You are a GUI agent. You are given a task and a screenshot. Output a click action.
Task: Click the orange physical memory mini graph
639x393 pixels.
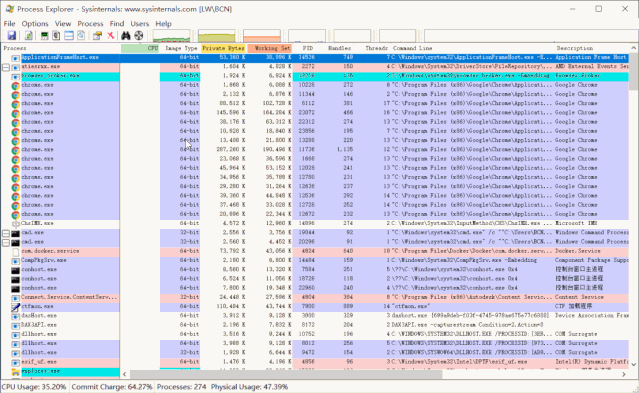click(x=262, y=35)
